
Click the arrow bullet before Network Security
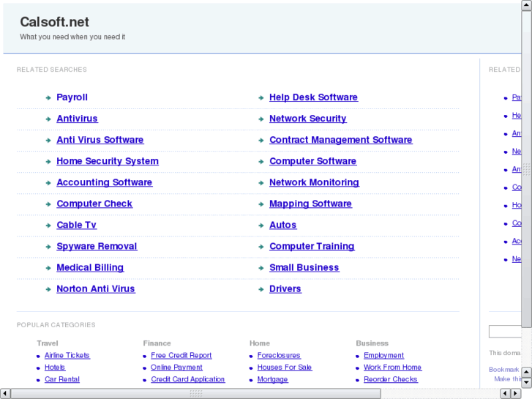[261, 119]
